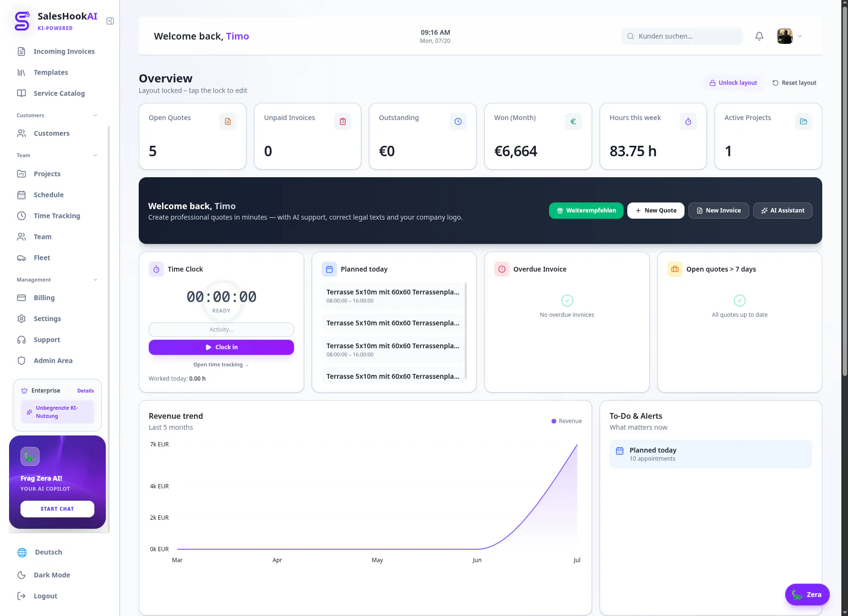Screen dimensions: 848x616
Task: Click the Zera dinosaur icon in sidebar card
Action: point(30,456)
